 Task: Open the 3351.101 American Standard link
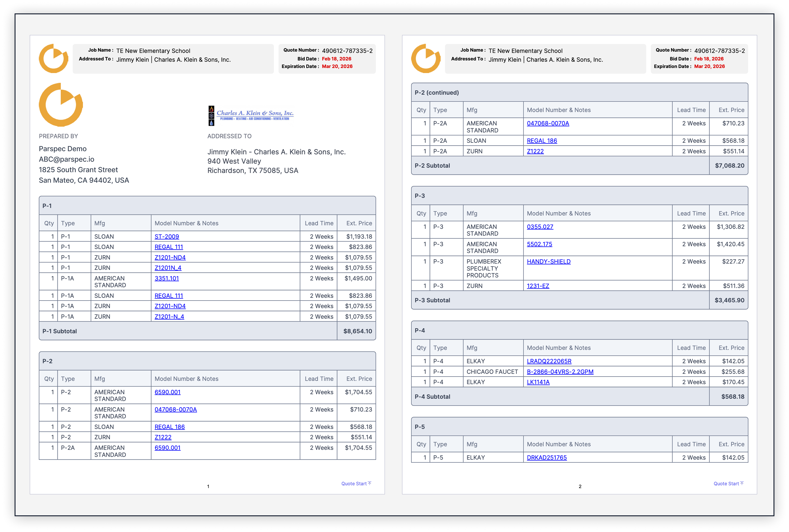point(167,279)
